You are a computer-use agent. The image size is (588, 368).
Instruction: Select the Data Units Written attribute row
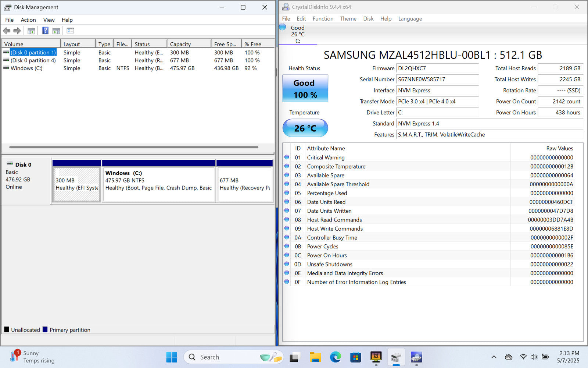pos(429,210)
